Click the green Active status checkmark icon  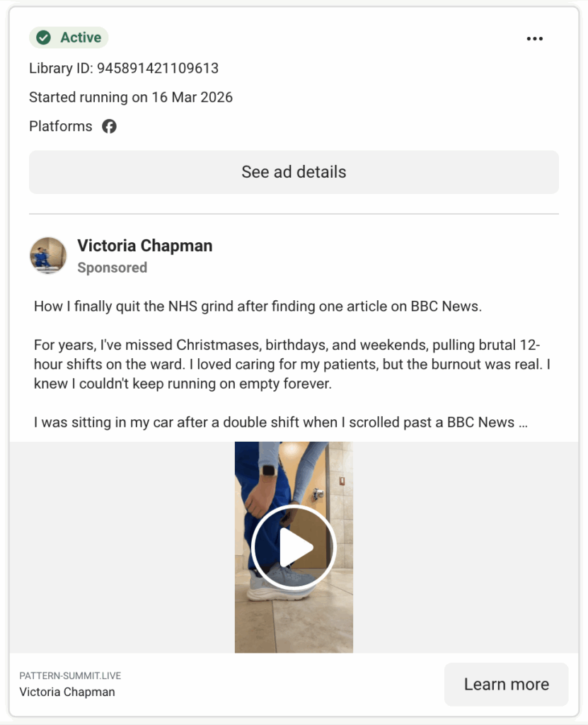point(44,38)
